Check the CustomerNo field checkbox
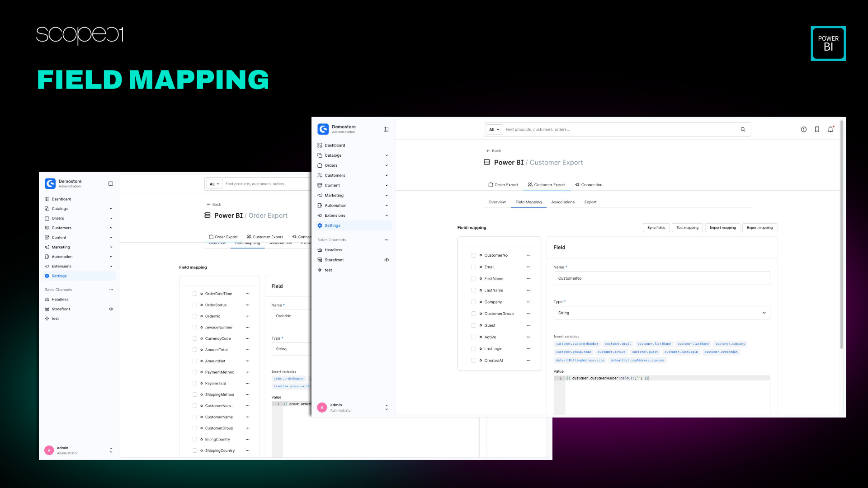868x488 pixels. point(473,255)
